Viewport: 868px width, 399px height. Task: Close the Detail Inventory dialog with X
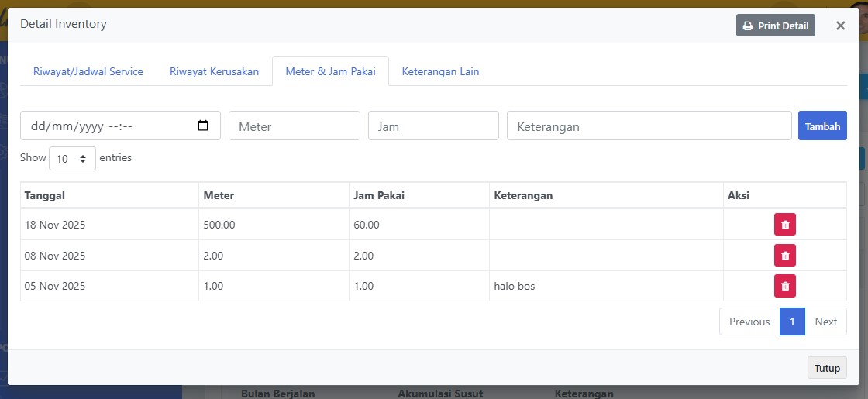click(840, 26)
